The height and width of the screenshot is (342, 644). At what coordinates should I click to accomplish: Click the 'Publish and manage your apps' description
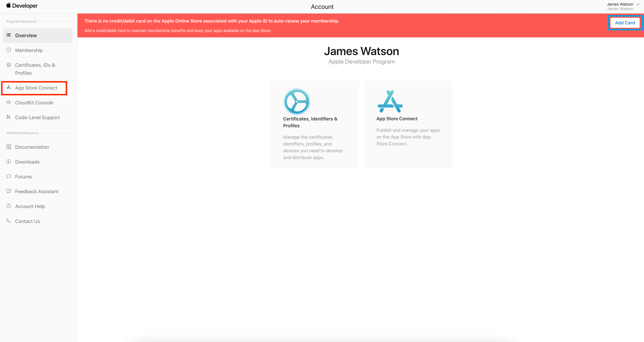(408, 137)
